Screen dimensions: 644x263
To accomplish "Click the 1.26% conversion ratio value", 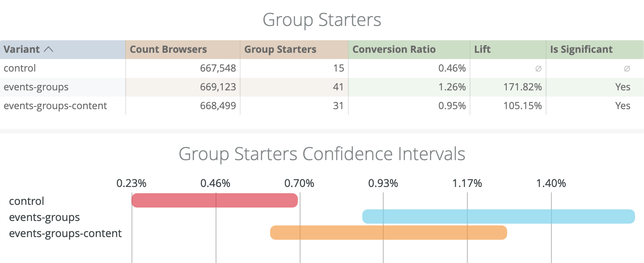I will tap(452, 87).
